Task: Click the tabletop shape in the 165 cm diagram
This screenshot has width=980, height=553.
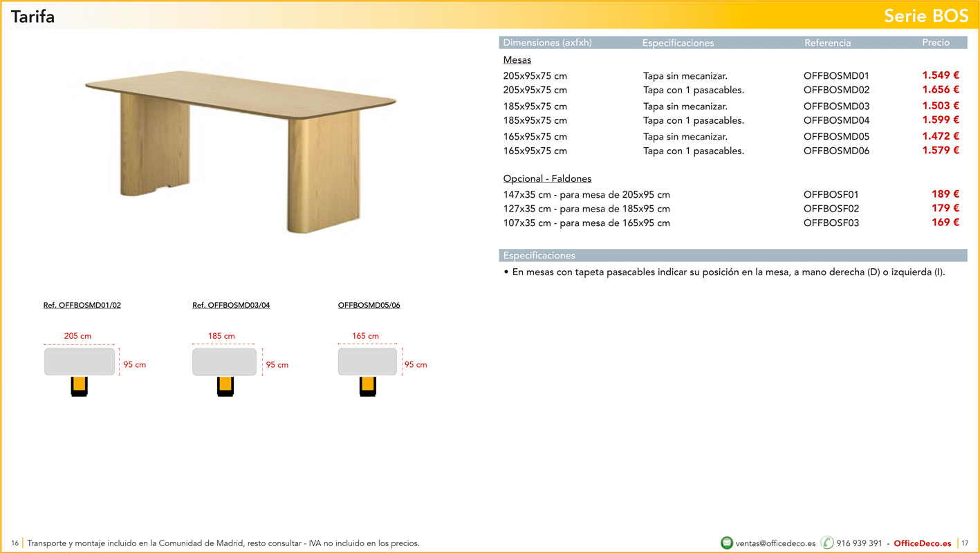Action: pyautogui.click(x=367, y=362)
